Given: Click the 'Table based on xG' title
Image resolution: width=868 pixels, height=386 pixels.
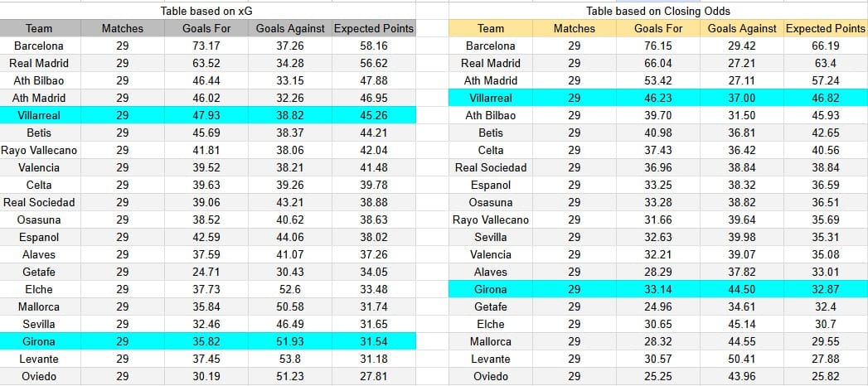Looking at the screenshot, I should pos(207,11).
